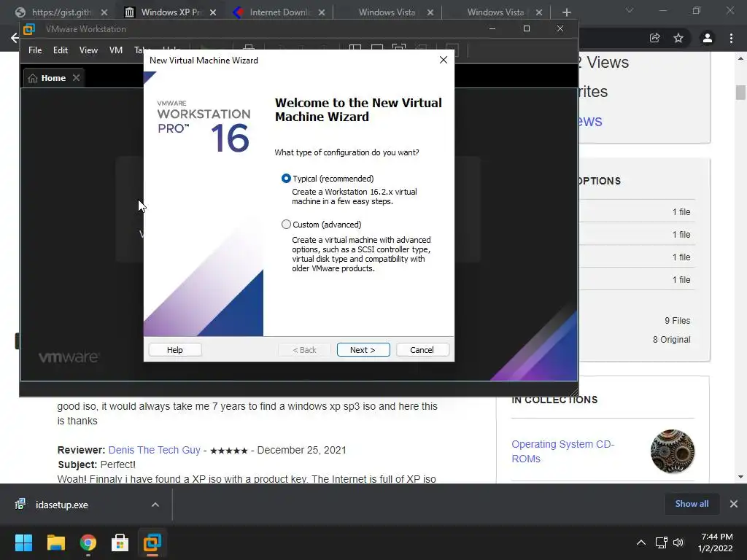Open the Chrome three-dot menu
Image resolution: width=747 pixels, height=560 pixels.
pyautogui.click(x=731, y=38)
